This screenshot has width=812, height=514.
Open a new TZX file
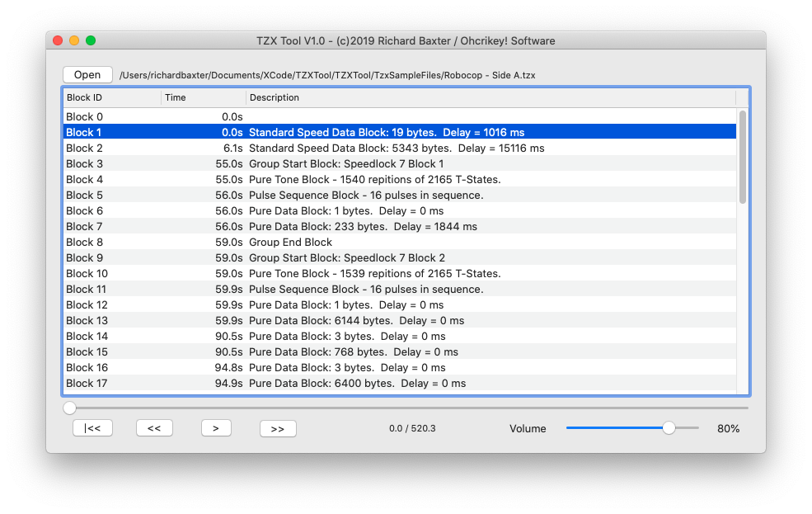coord(87,74)
